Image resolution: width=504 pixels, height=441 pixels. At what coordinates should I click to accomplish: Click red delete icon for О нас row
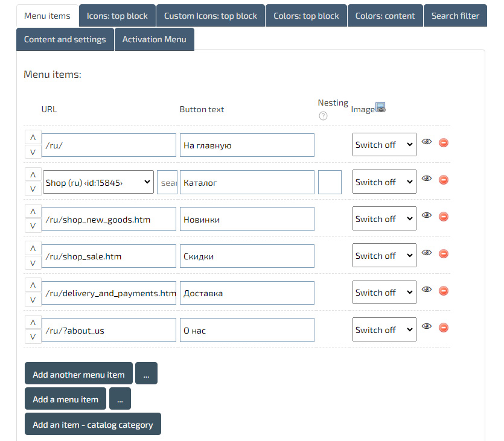pos(444,328)
